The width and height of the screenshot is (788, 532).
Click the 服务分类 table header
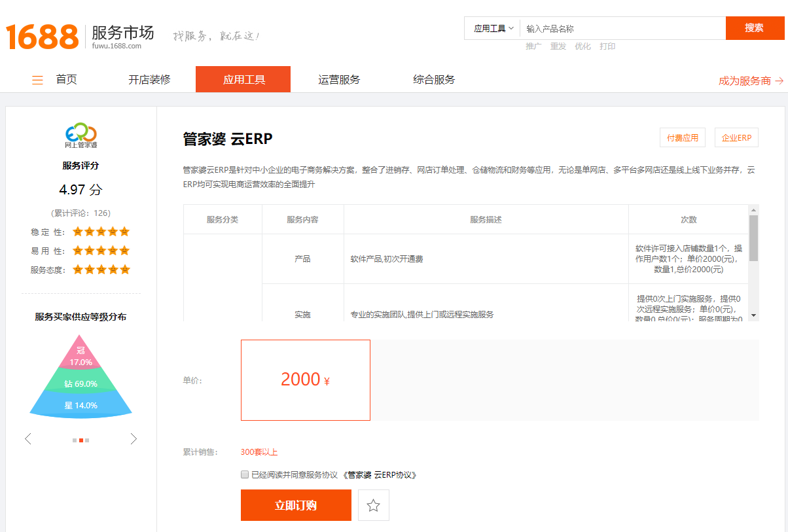tap(223, 220)
